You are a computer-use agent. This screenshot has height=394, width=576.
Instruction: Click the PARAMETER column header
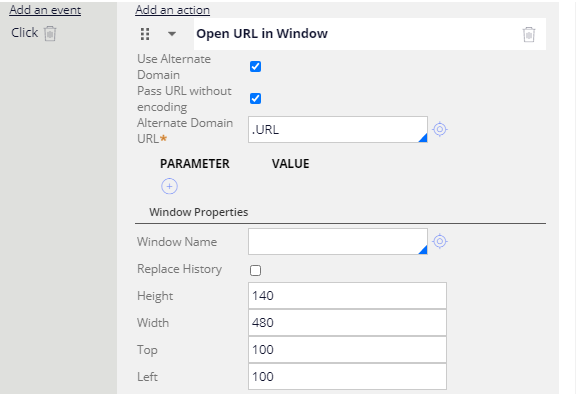coord(195,164)
